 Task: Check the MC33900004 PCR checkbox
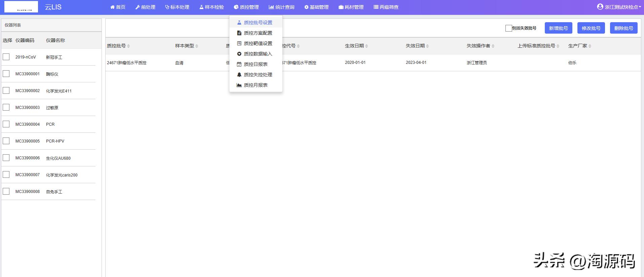tap(6, 124)
